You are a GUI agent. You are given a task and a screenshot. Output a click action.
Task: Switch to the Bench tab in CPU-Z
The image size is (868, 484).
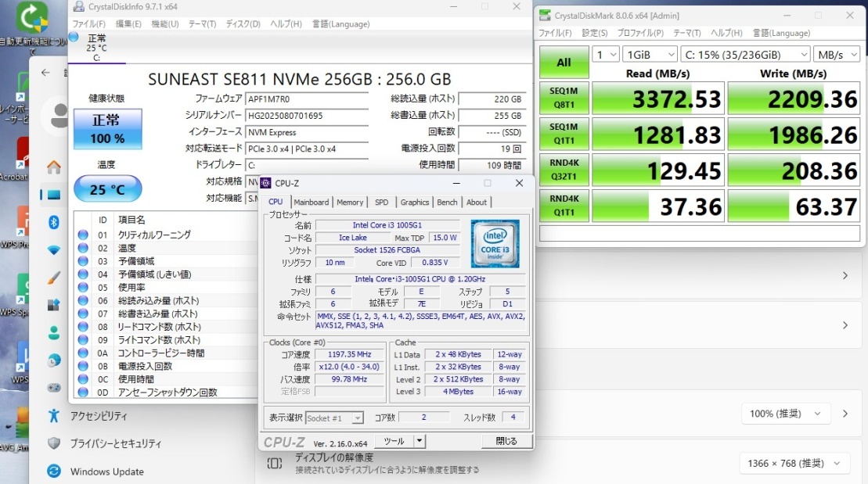pyautogui.click(x=446, y=202)
